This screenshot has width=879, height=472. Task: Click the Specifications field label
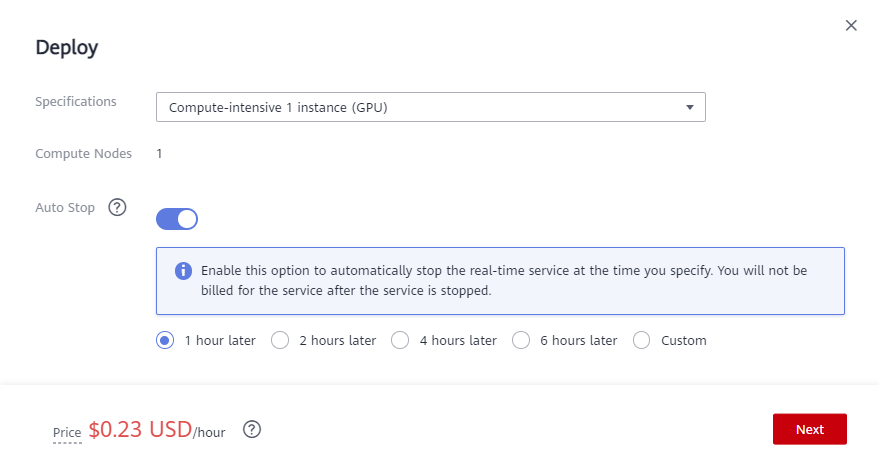click(76, 101)
